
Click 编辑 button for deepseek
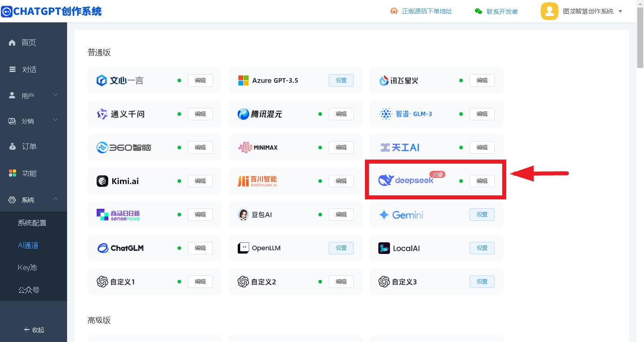[482, 181]
